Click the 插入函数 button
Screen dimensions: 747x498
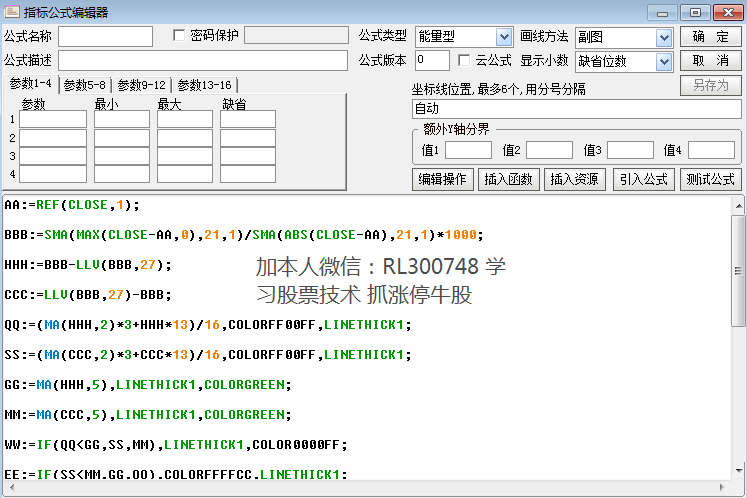[508, 179]
